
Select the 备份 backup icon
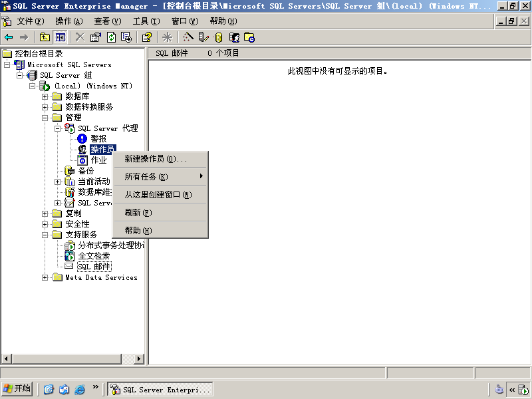point(70,171)
